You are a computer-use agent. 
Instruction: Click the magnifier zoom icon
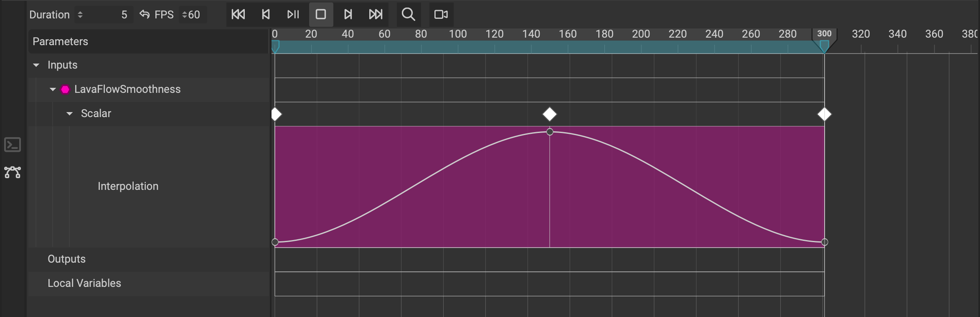coord(408,15)
